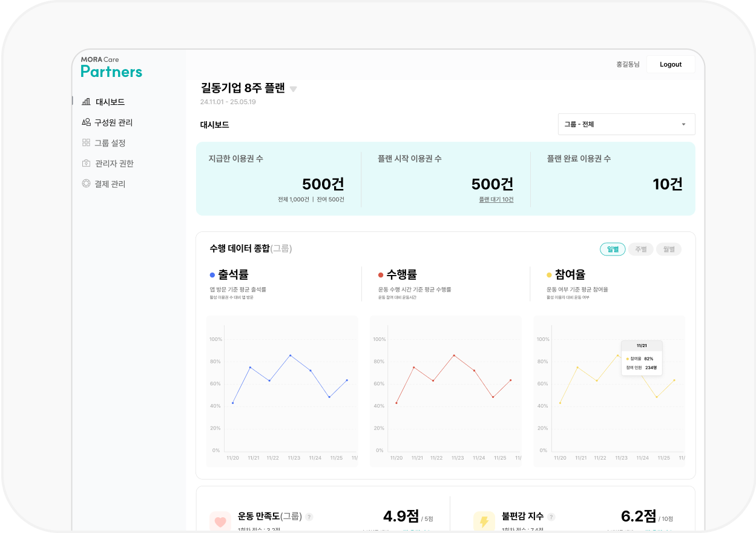This screenshot has width=756, height=533.
Task: Click the 결제 관리 gem icon
Action: click(x=86, y=184)
